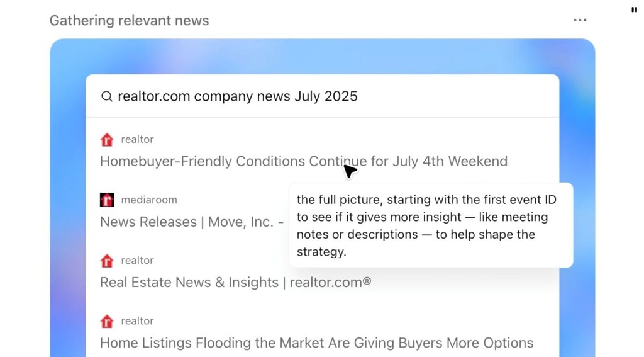
Task: Open News Releases Move, Inc. result
Action: [x=192, y=222]
